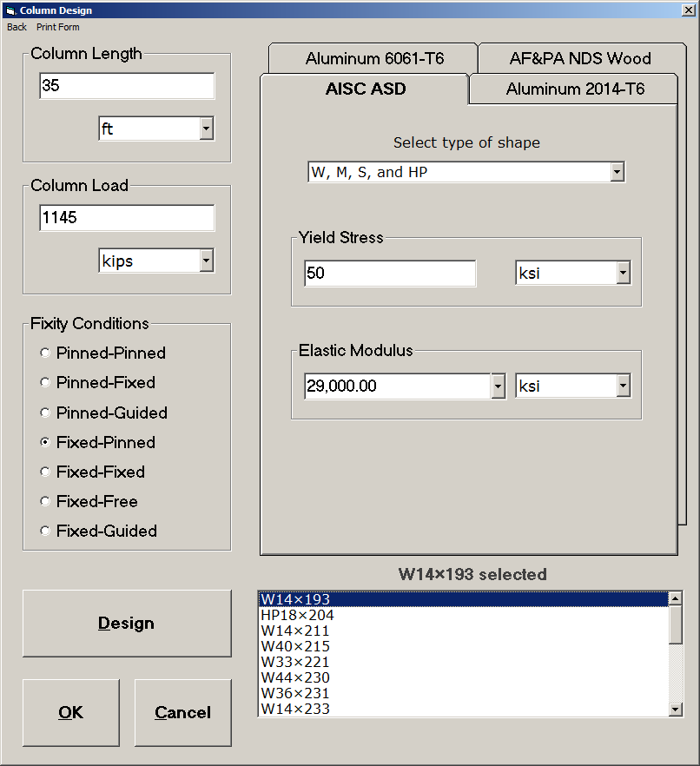Open the column length units dropdown

pyautogui.click(x=206, y=128)
